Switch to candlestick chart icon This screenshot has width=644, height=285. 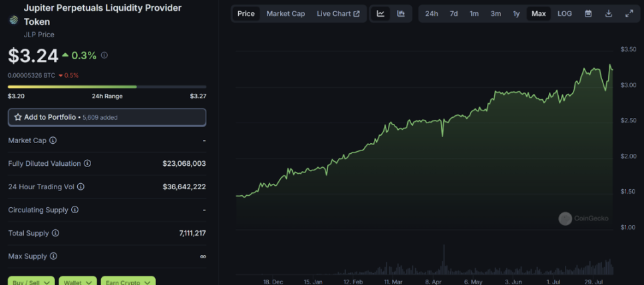(x=401, y=13)
